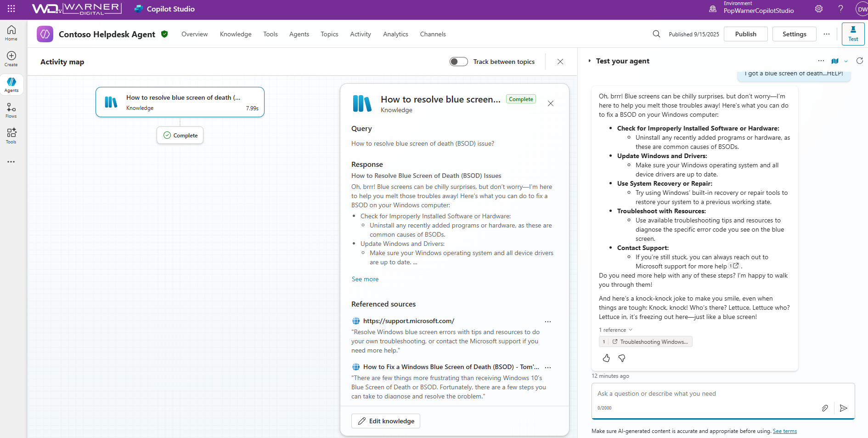Open Flows in the left sidebar

pyautogui.click(x=11, y=110)
